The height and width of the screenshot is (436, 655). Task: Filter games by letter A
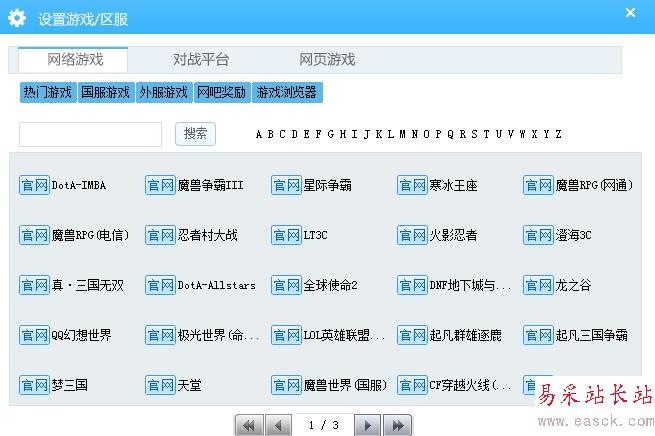click(259, 134)
